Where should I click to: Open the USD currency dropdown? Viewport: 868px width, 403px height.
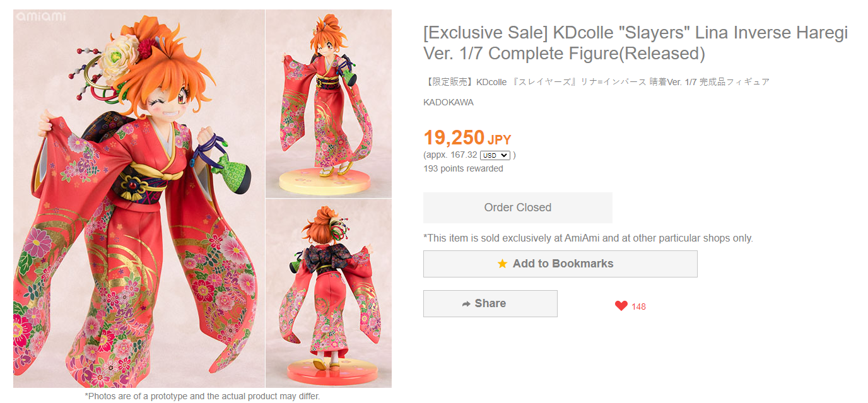495,155
